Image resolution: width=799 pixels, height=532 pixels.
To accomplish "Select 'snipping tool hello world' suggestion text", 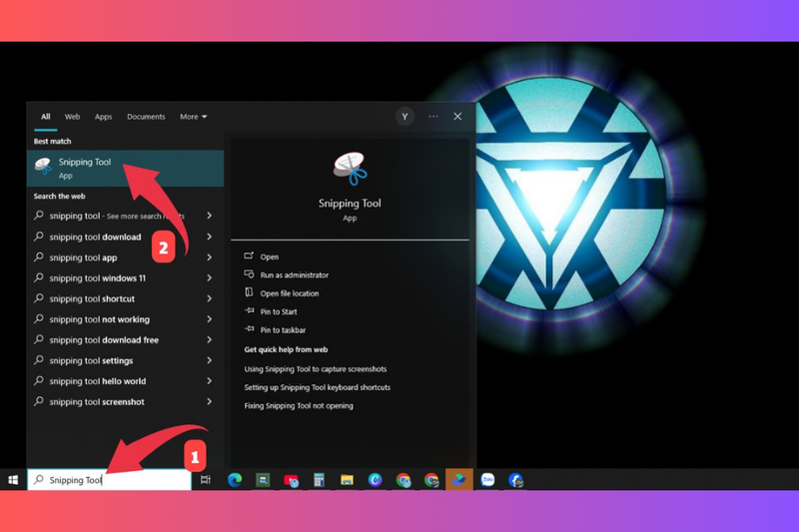I will point(97,381).
